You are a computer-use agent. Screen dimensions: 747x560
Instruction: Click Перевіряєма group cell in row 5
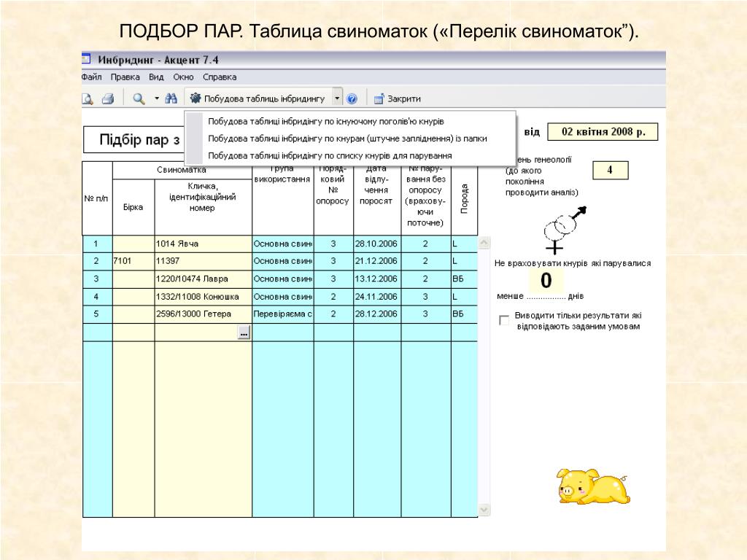(283, 314)
